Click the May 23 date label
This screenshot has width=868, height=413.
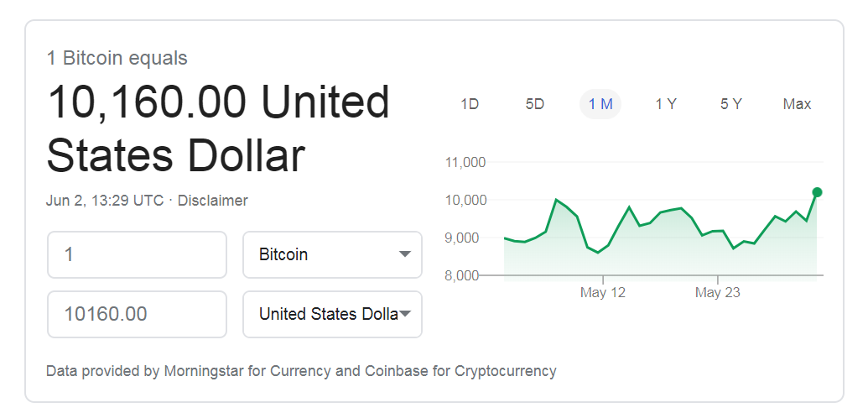(x=718, y=292)
